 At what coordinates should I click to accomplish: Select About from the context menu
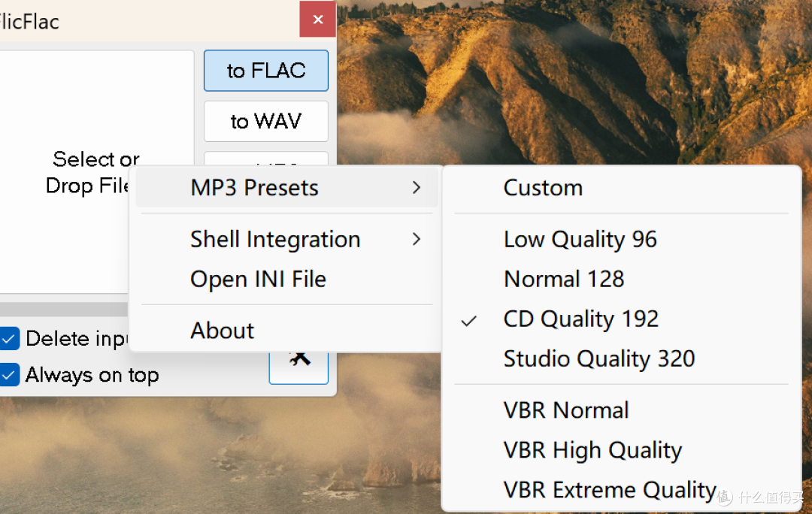pos(286,331)
